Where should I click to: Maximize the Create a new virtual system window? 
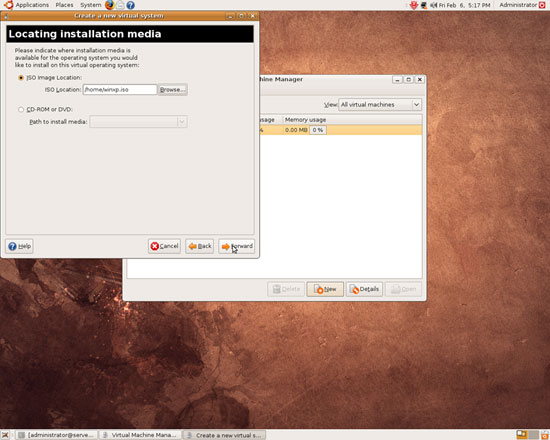click(241, 16)
